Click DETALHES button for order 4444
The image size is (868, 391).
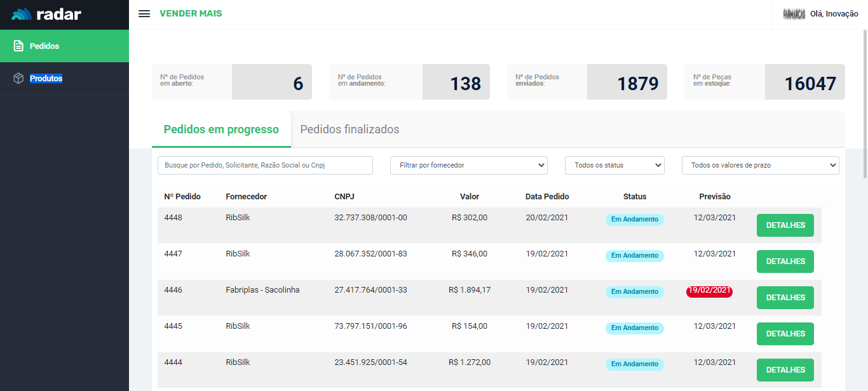pos(785,370)
